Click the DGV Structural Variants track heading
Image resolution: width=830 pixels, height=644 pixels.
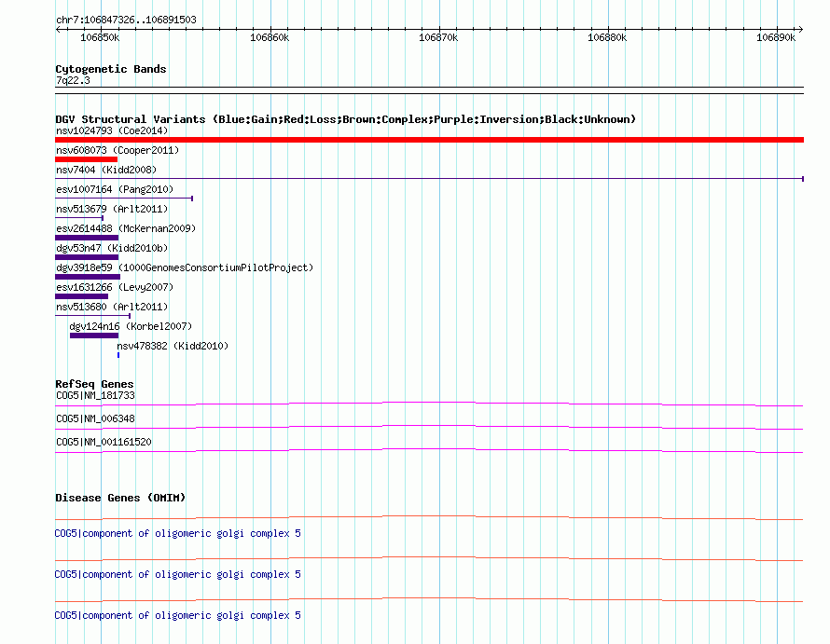coord(346,119)
